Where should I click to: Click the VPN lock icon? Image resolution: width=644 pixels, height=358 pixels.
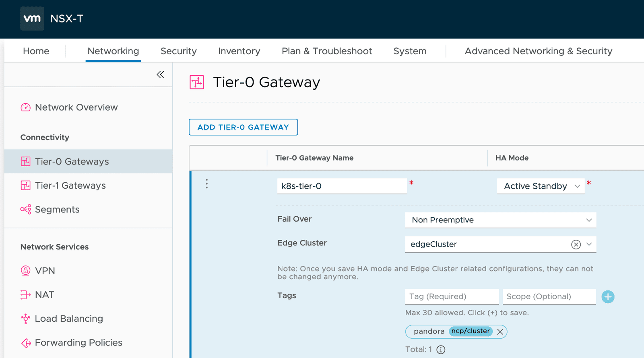[26, 271]
